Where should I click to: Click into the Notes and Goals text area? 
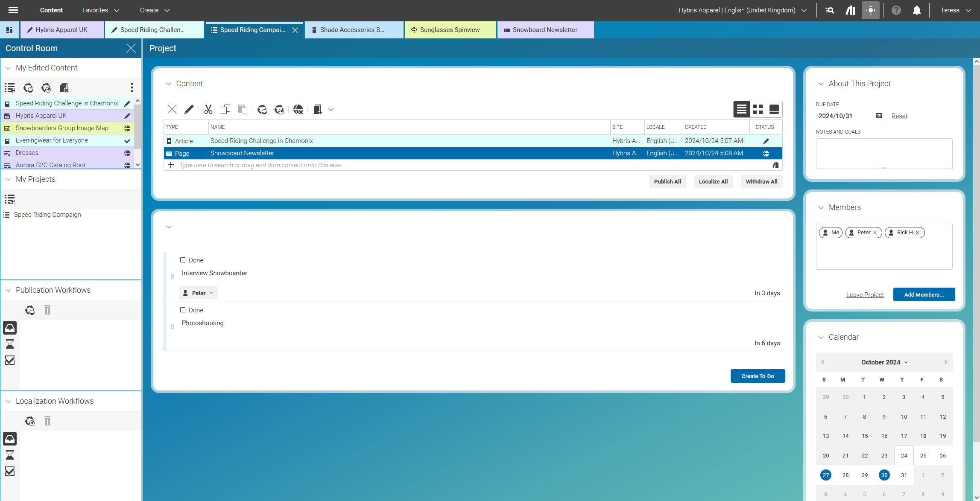tap(883, 153)
